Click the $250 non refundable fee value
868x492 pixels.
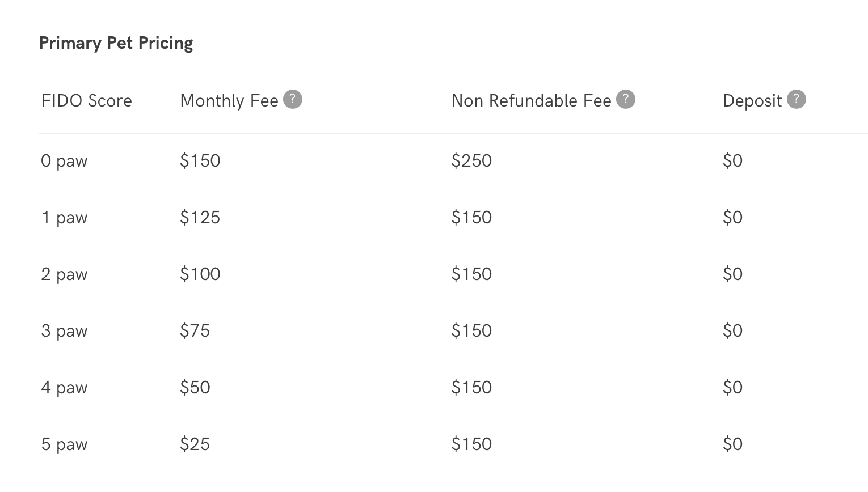pyautogui.click(x=471, y=161)
